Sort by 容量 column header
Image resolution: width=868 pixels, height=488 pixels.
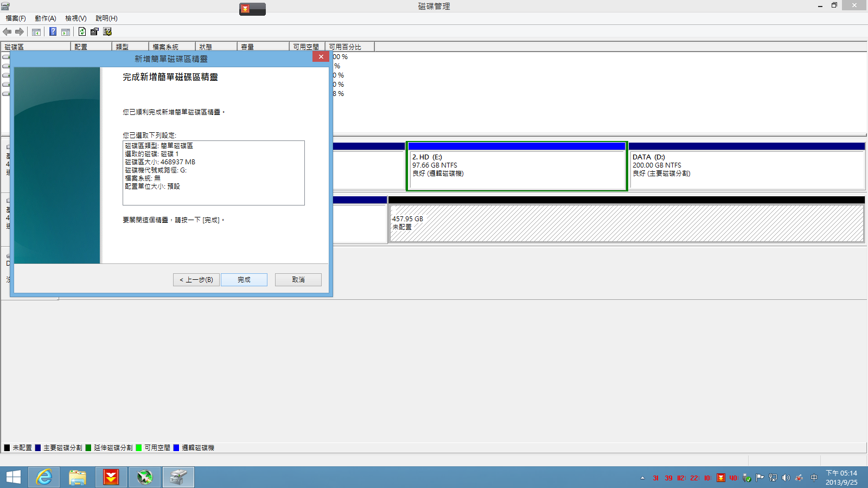[263, 47]
